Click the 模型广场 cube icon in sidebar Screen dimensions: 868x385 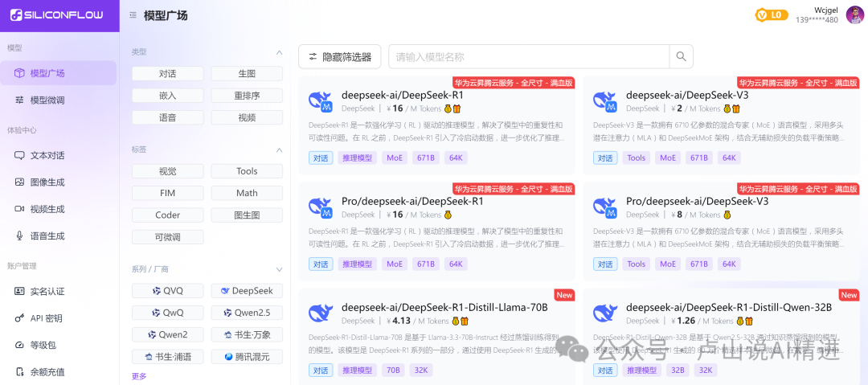(19, 73)
